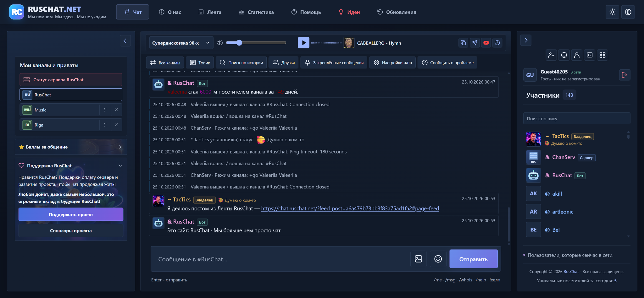Open the Спонсоры проекта button
The height and width of the screenshot is (298, 644).
tap(71, 230)
